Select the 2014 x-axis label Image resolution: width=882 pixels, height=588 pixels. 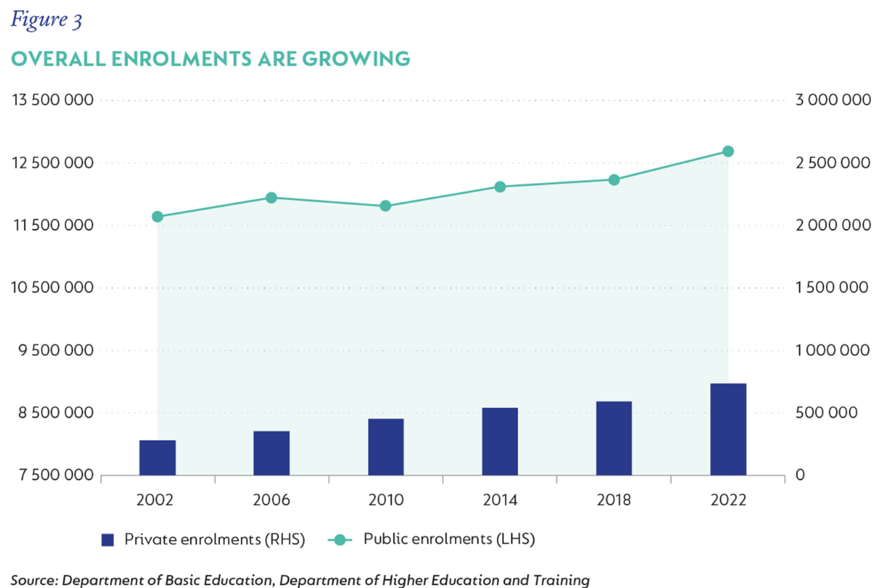coord(500,499)
